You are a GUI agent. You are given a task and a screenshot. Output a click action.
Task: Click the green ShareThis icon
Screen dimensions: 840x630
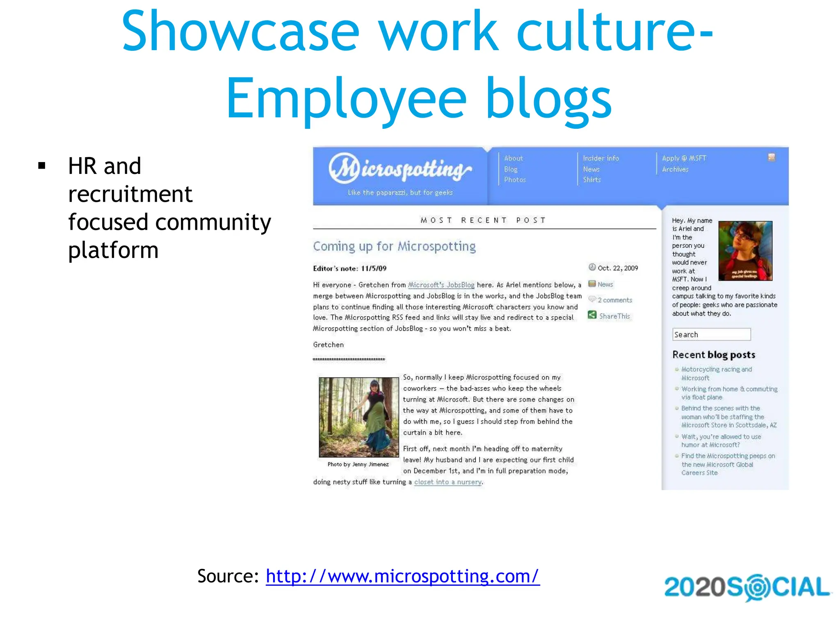click(592, 315)
